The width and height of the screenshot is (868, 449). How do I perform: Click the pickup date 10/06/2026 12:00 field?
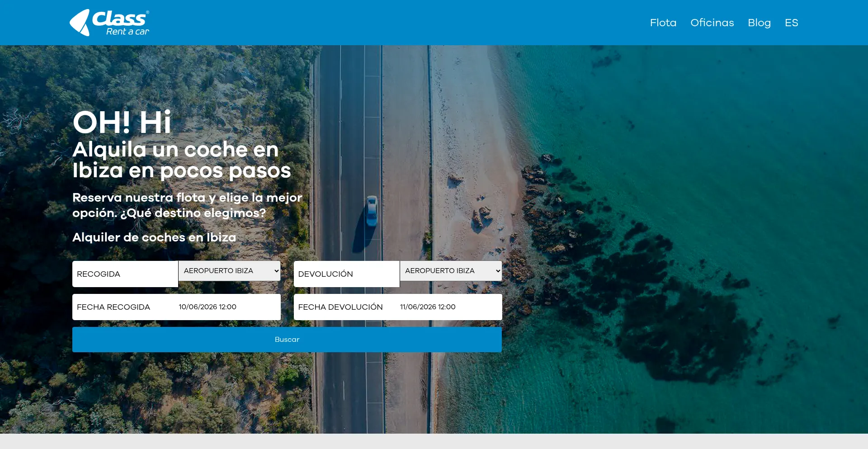tap(228, 307)
